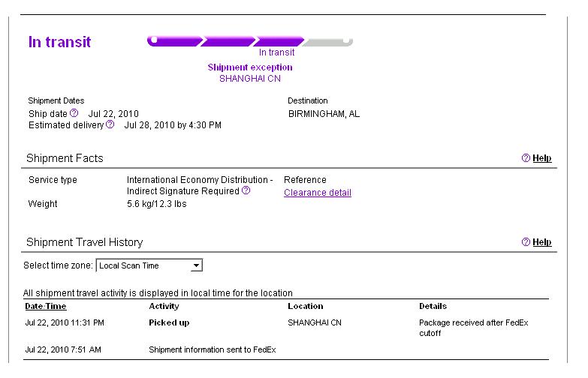Click the first purple progress bar segment
588x378 pixels.
(176, 40)
